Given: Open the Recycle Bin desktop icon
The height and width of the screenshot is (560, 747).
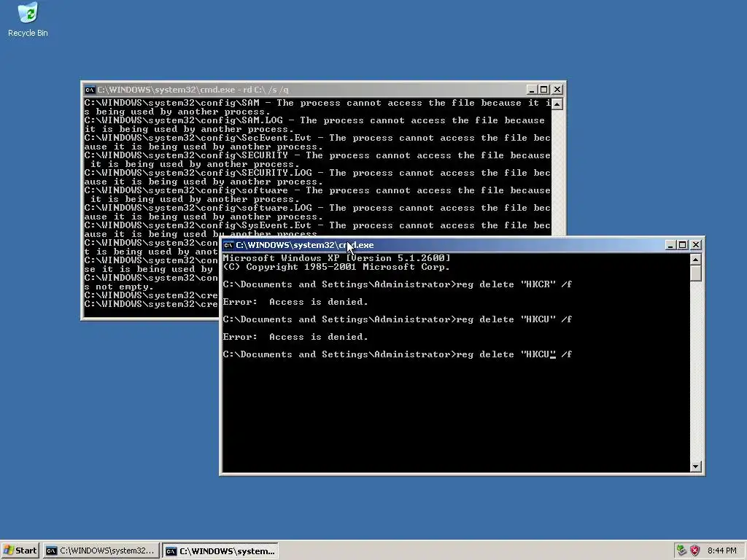Looking at the screenshot, I should pos(28,20).
